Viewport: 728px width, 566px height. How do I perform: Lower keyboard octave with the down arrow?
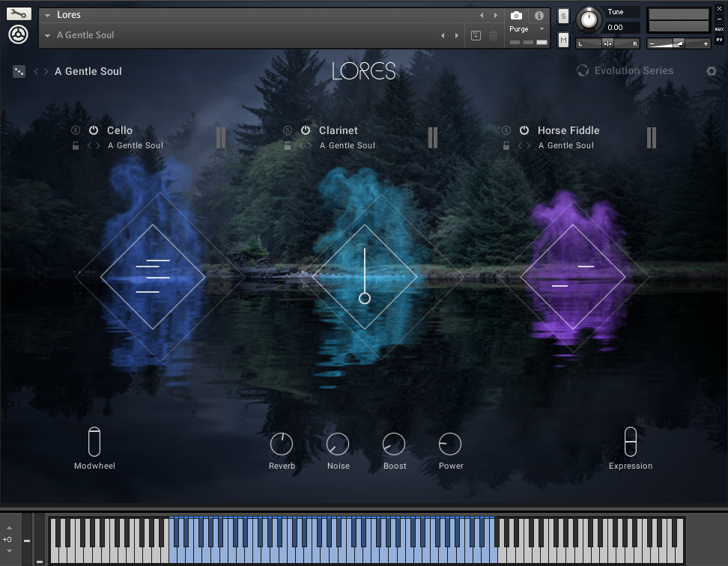click(9, 551)
